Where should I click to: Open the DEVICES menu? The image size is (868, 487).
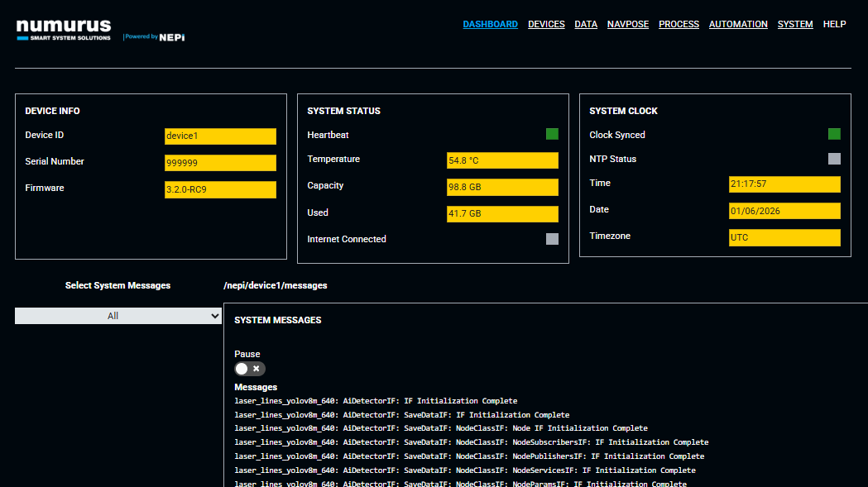click(x=546, y=25)
